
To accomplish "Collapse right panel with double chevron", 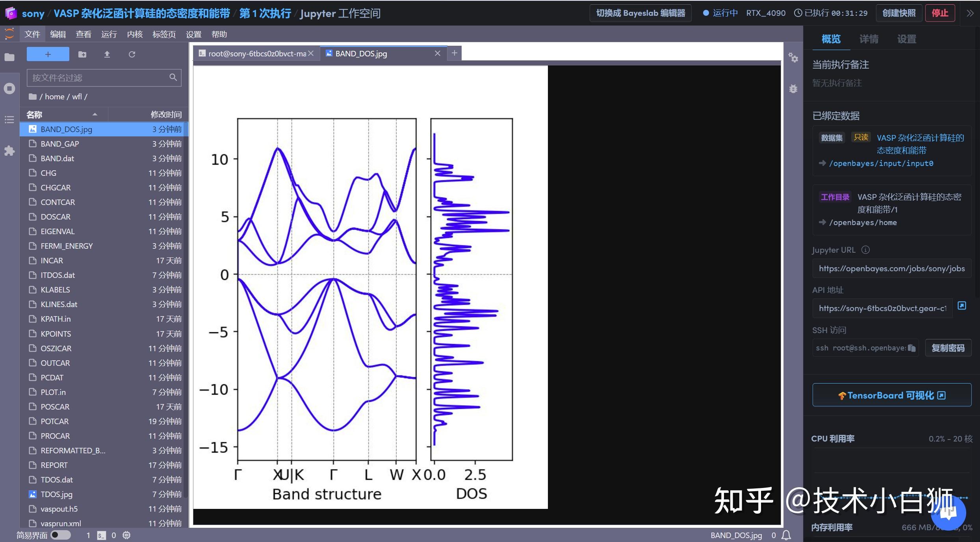I will click(970, 13).
